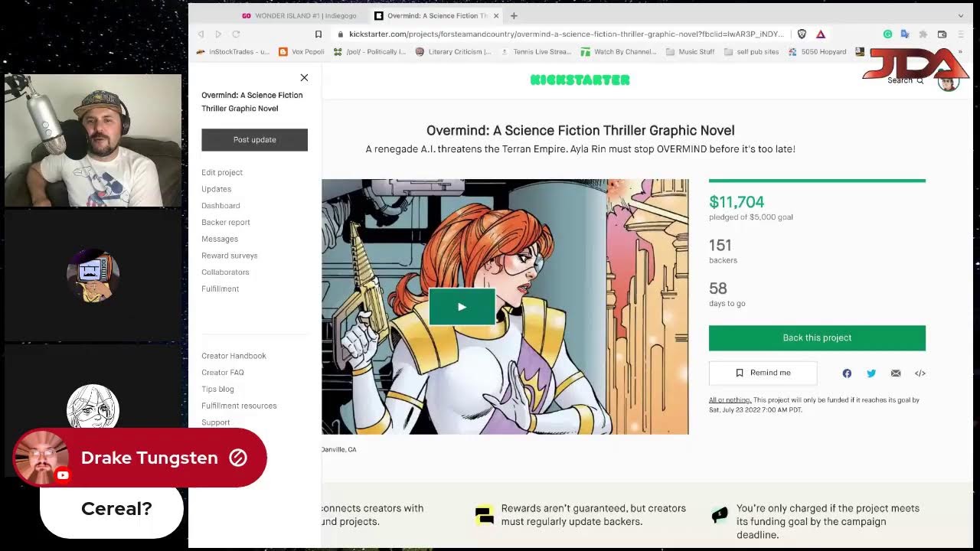Click the Kickstarter address bar URL
Image resolution: width=980 pixels, height=551 pixels.
pos(567,34)
